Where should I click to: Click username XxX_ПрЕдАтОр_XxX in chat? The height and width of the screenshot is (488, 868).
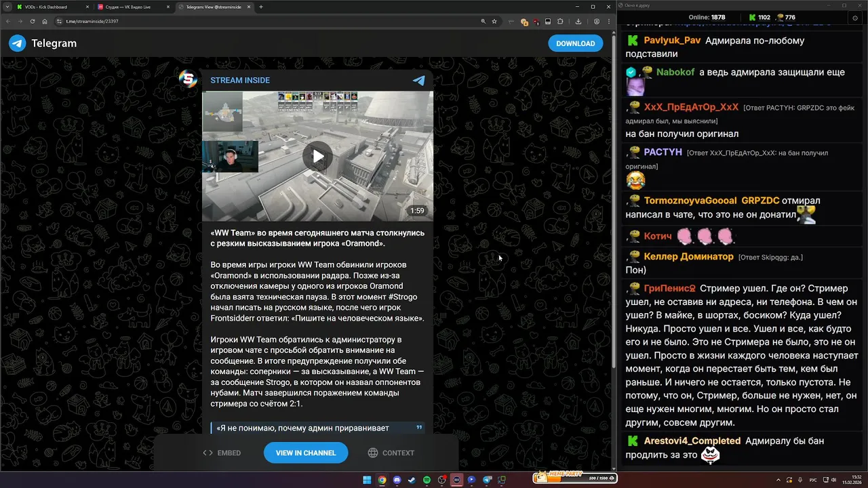click(691, 107)
